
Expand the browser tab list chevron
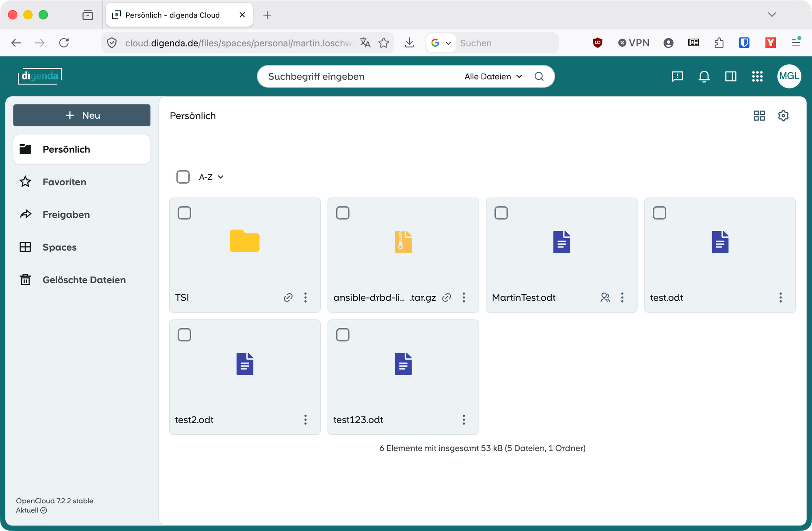[x=772, y=15]
